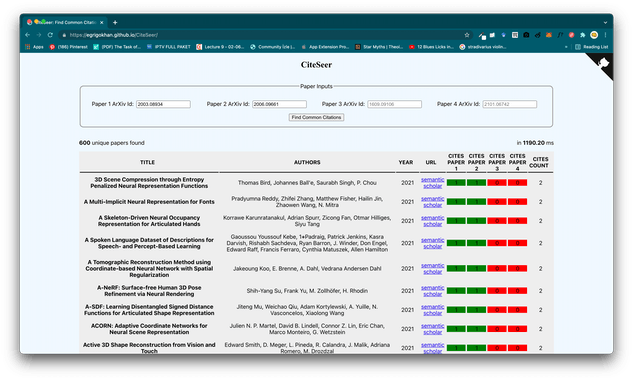Open semantic scholar link for ACORN paper
Screen dimensions: 633x380
[x=432, y=329]
